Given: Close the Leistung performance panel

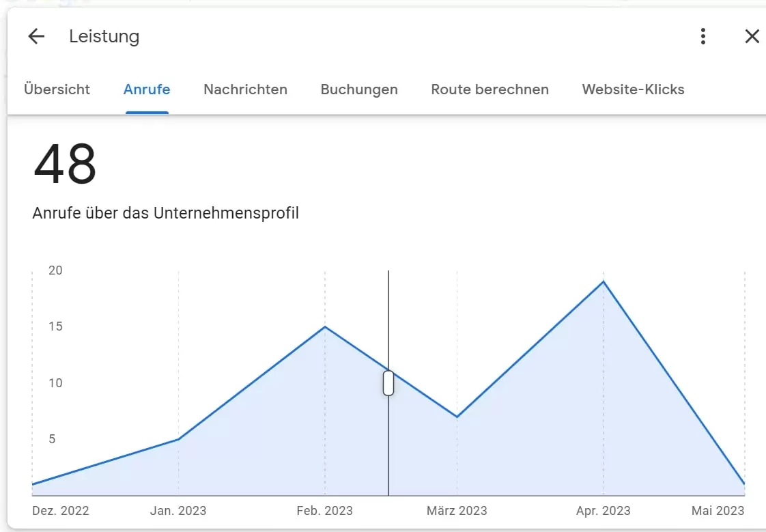Looking at the screenshot, I should pyautogui.click(x=752, y=36).
